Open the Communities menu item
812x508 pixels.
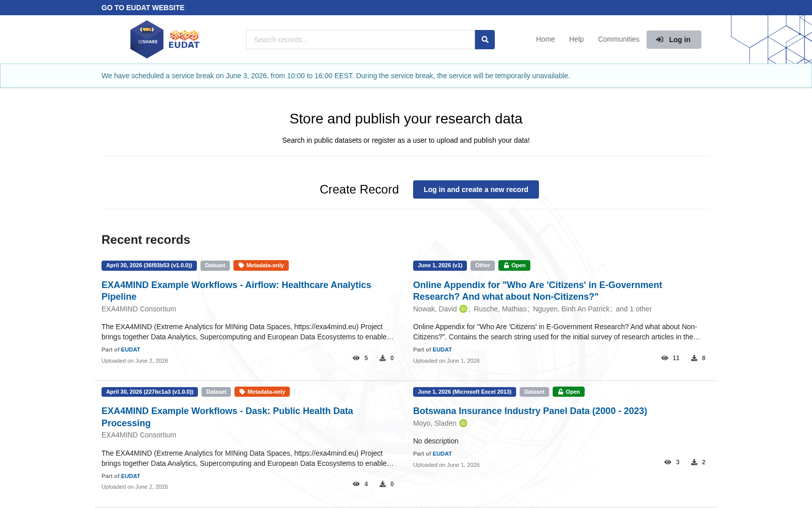[x=618, y=39]
